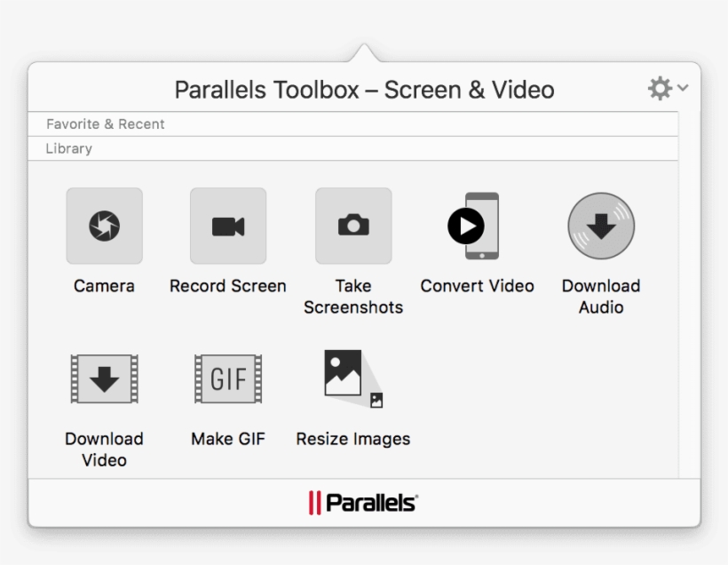Screen dimensions: 728x565
Task: Open the settings gear menu
Action: click(x=668, y=88)
